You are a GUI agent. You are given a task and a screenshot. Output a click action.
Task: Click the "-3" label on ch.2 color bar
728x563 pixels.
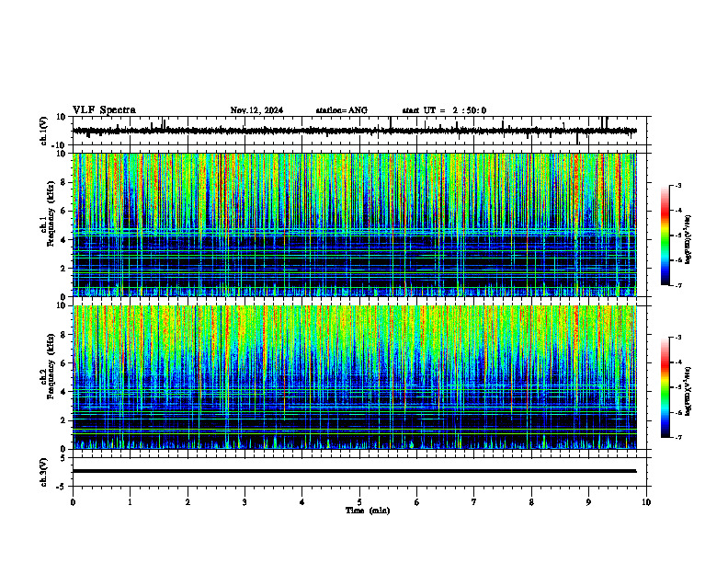coord(677,338)
